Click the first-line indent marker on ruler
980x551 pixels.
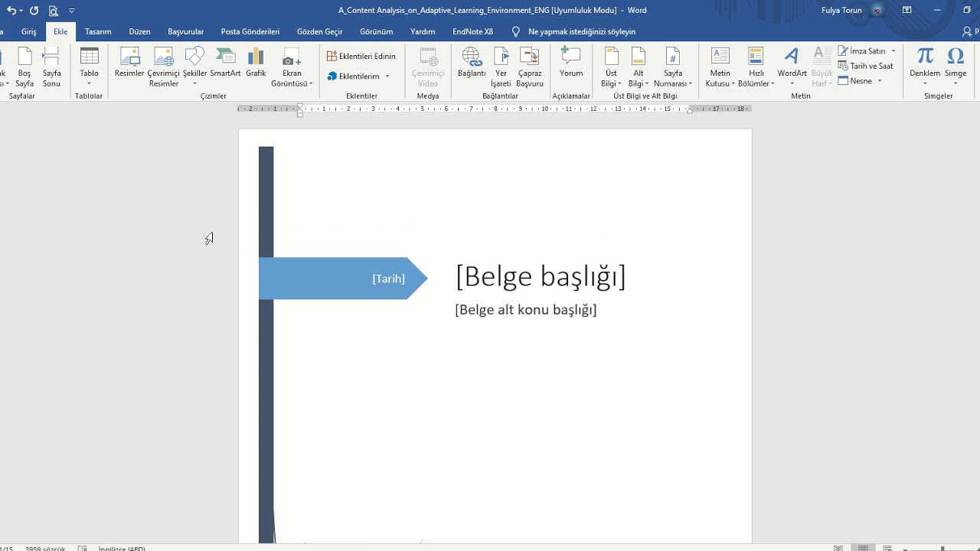300,106
